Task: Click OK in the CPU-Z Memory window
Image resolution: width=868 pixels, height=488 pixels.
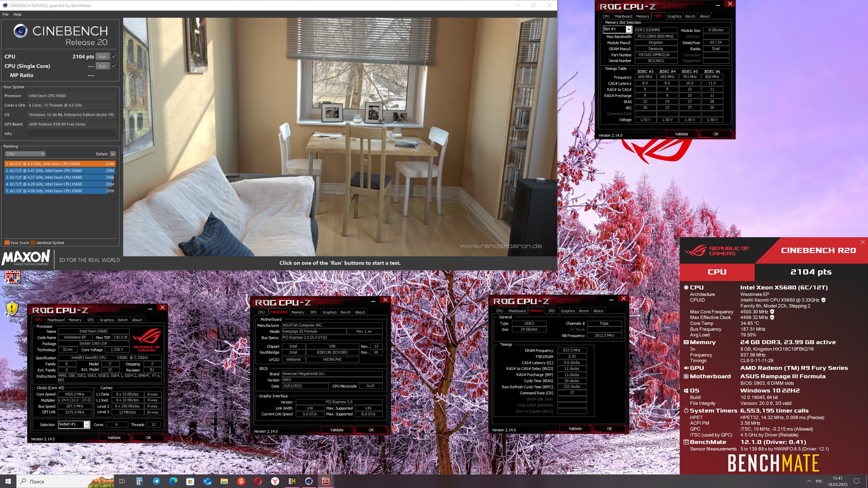Action: (x=609, y=429)
